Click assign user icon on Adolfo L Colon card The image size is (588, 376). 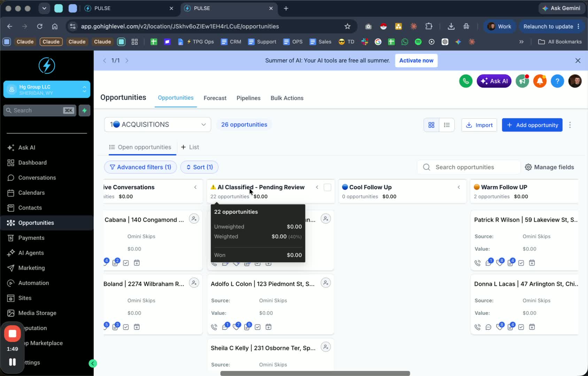click(325, 283)
